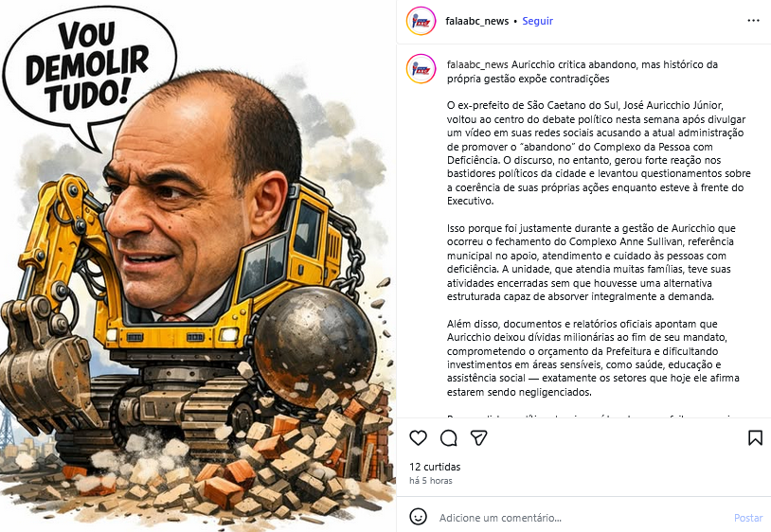Open falaabc_news profile from header username
Image resolution: width=771 pixels, height=532 pixels.
pos(477,21)
